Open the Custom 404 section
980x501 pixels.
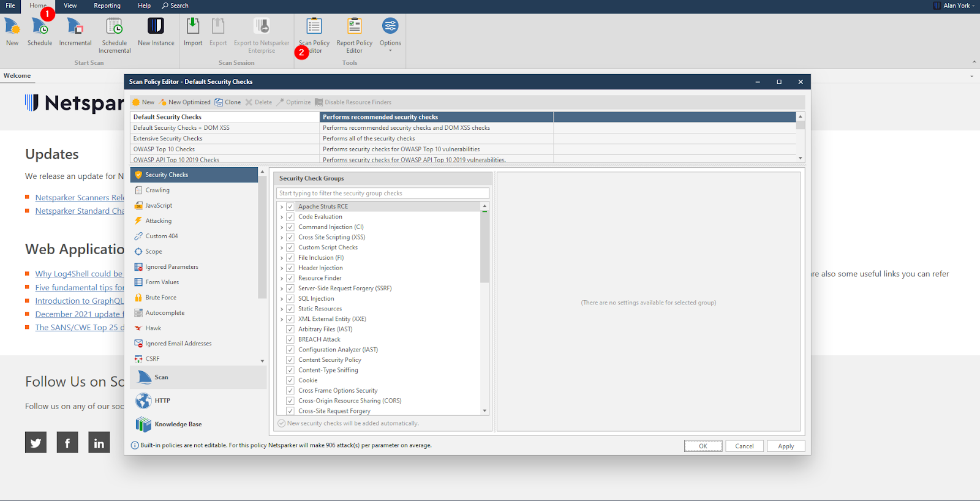[x=194, y=236]
